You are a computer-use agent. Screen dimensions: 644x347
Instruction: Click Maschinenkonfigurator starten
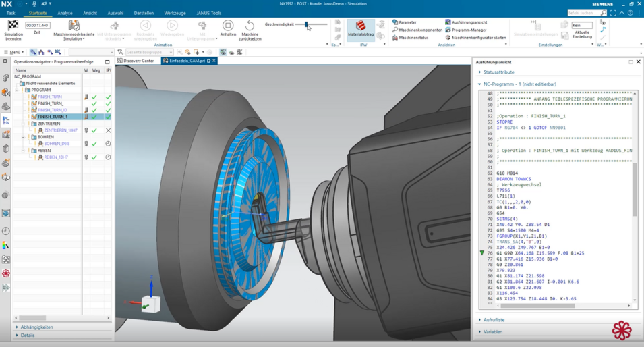click(475, 38)
